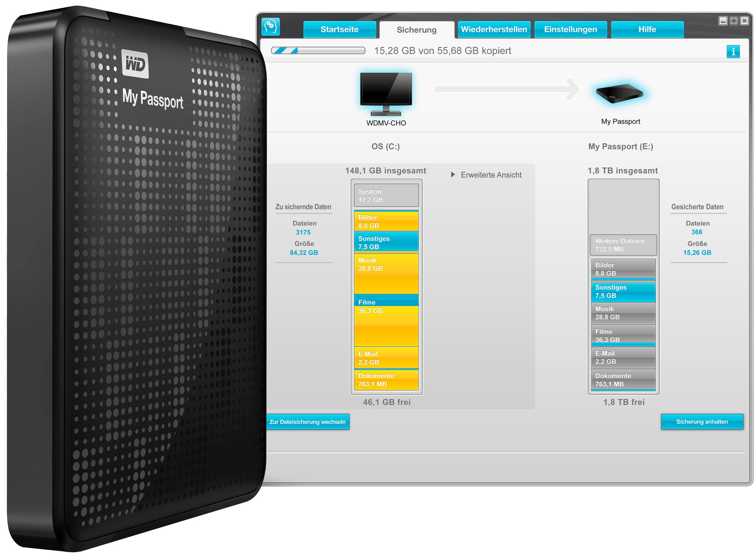Open the Hilfe tab
756x556 pixels.
pyautogui.click(x=647, y=30)
